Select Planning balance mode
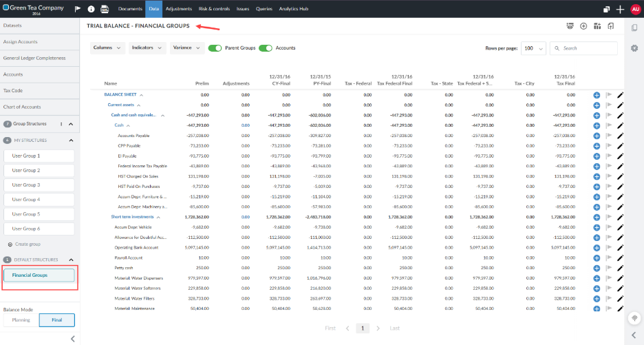Image resolution: width=644 pixels, height=345 pixels. click(21, 320)
